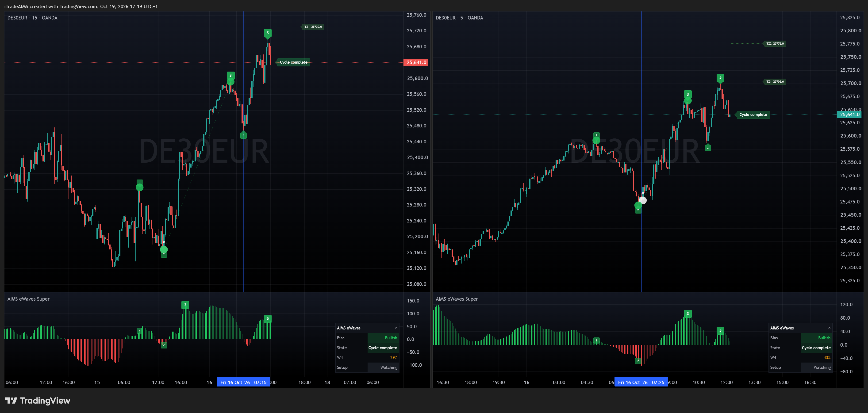
Task: Click Cycle complete label on 15-minute chart
Action: pos(293,62)
